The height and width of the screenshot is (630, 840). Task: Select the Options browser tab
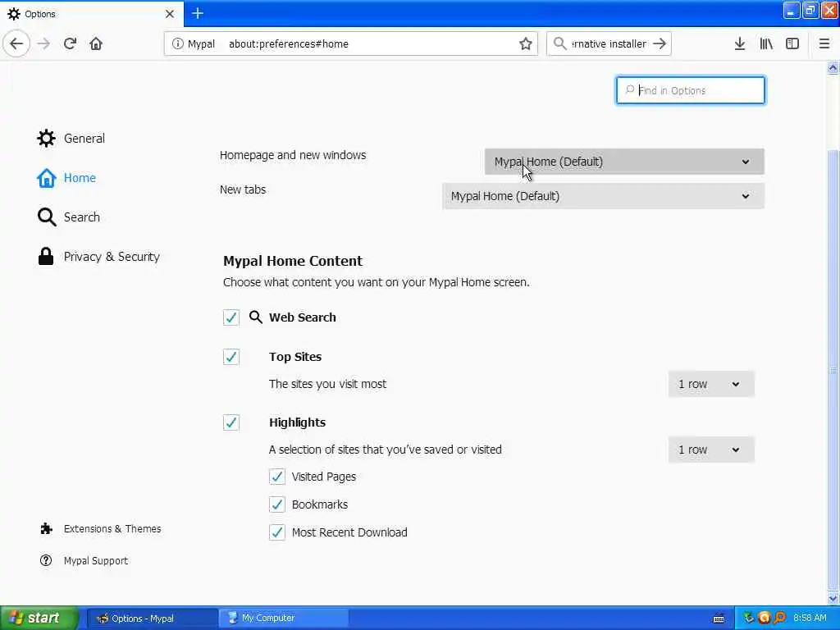[x=92, y=14]
